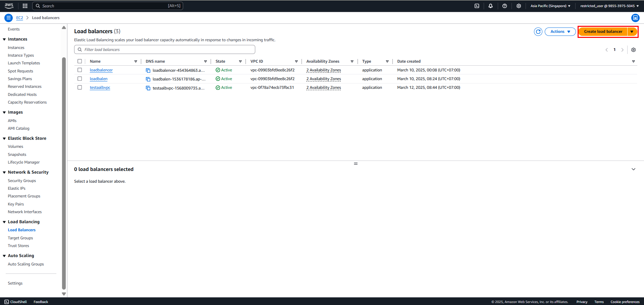Click the split panel resize handle
644x305 pixels.
[x=356, y=164]
